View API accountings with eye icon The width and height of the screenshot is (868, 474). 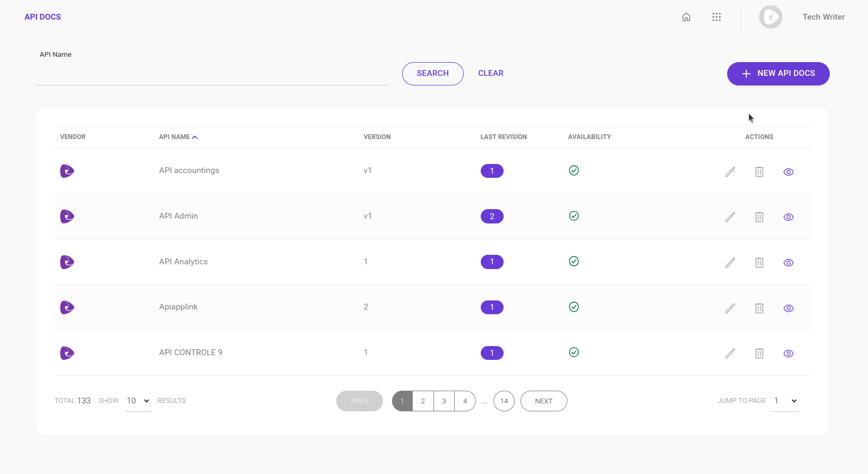[x=788, y=172]
